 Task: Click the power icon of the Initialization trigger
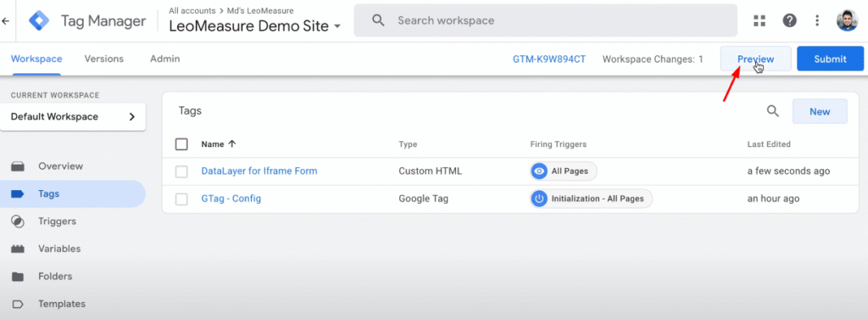click(538, 199)
